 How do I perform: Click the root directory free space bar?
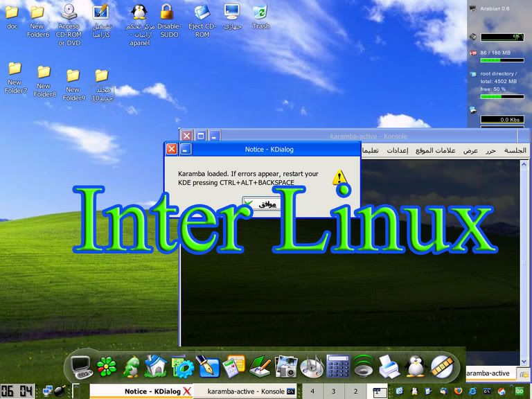click(502, 97)
